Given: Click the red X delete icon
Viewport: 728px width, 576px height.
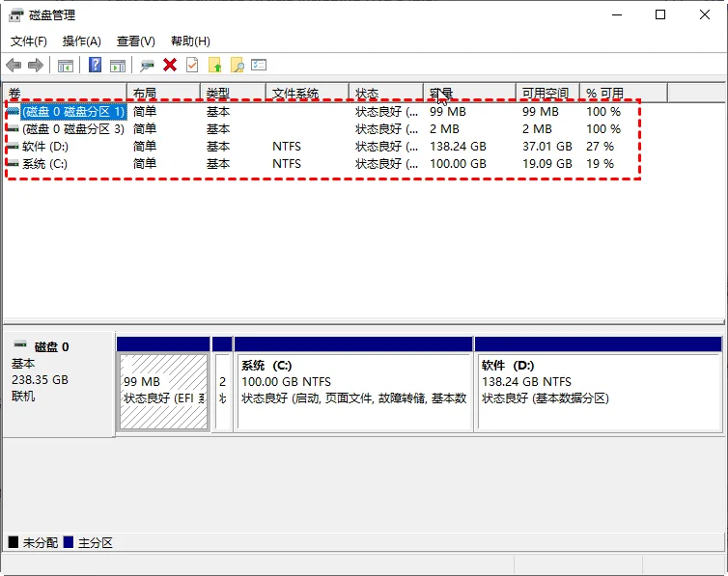Looking at the screenshot, I should 170,65.
